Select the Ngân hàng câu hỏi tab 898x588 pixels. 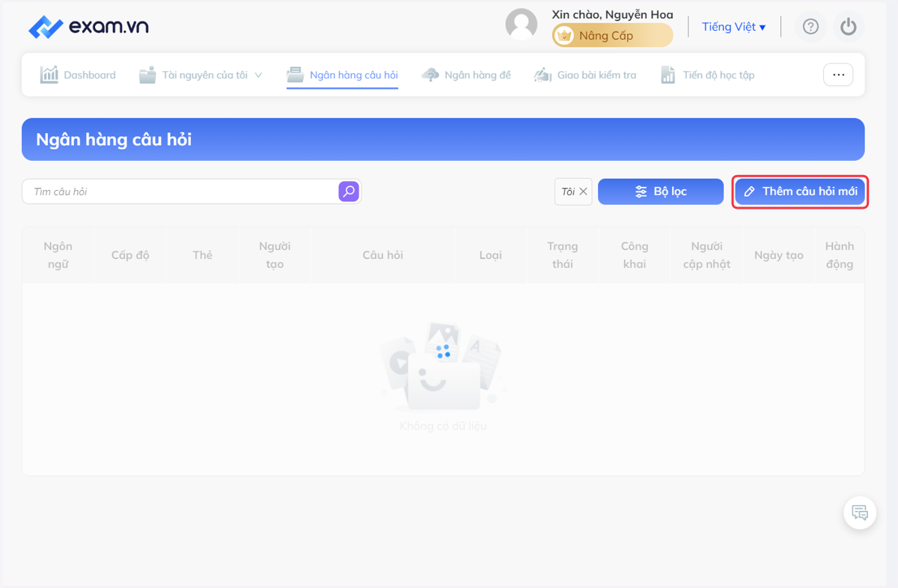click(343, 75)
